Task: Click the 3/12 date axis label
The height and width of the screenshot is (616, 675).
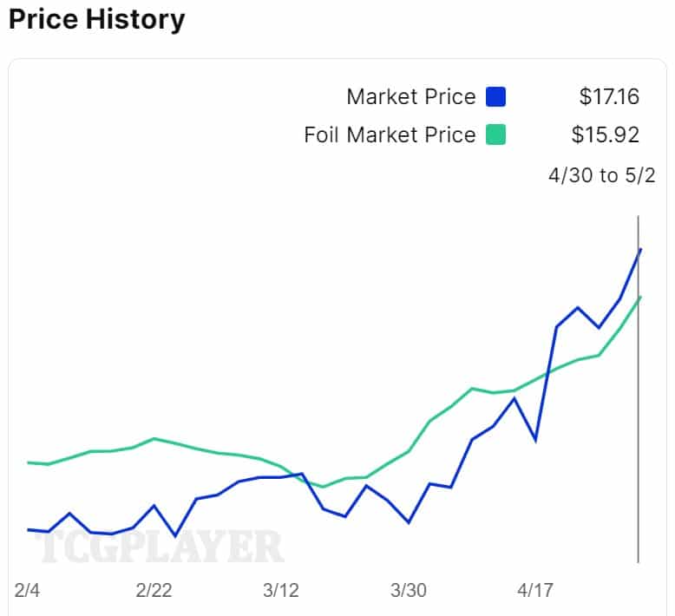Action: tap(280, 591)
